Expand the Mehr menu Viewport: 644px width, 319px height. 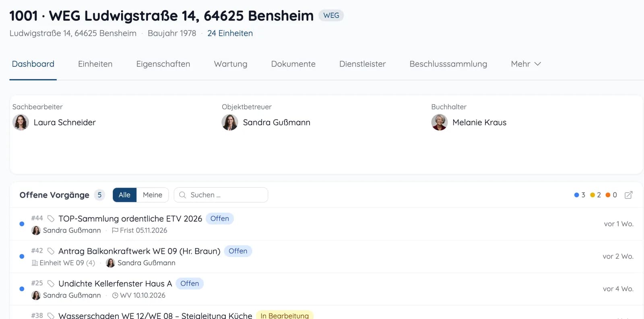[x=526, y=64]
